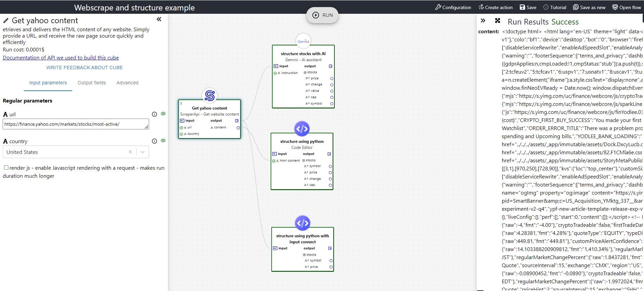This screenshot has width=644, height=291.
Task: Show info for country parameter
Action: click(154, 141)
